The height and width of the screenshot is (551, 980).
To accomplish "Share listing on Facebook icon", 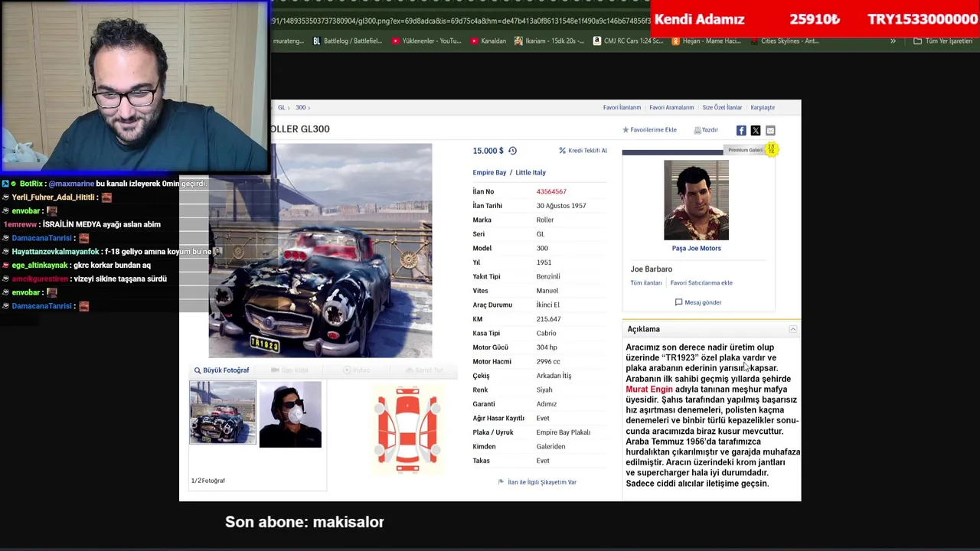I will coord(741,130).
